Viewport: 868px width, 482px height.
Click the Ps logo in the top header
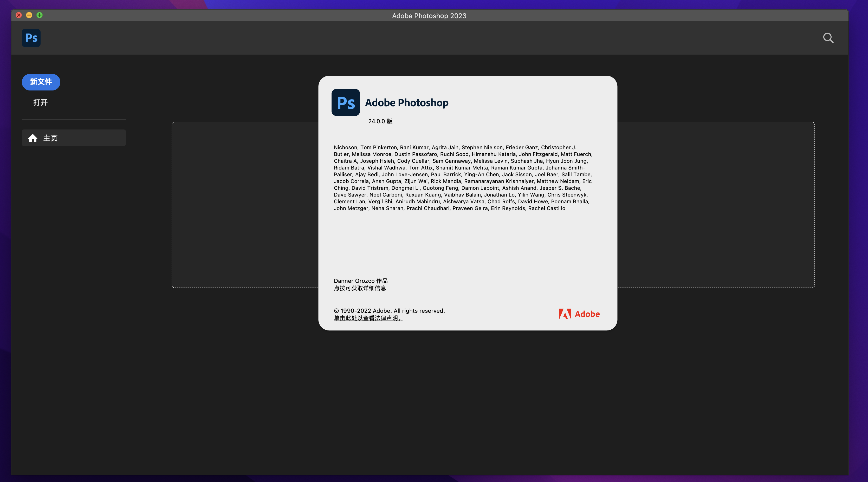pos(31,38)
